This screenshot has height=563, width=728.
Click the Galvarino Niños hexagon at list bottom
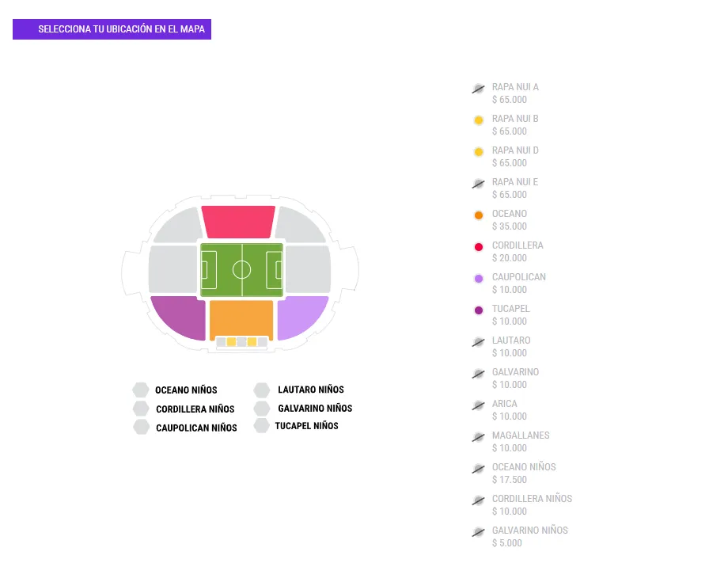point(478,531)
